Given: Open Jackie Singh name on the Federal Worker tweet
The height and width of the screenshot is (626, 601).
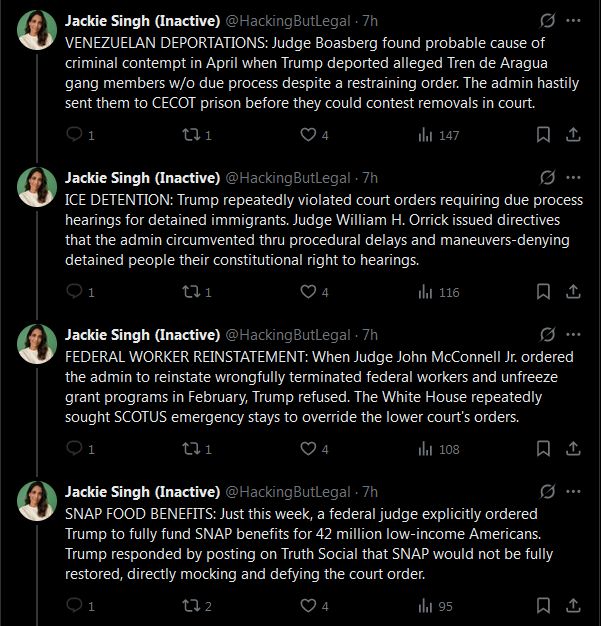Looking at the screenshot, I should tap(142, 335).
